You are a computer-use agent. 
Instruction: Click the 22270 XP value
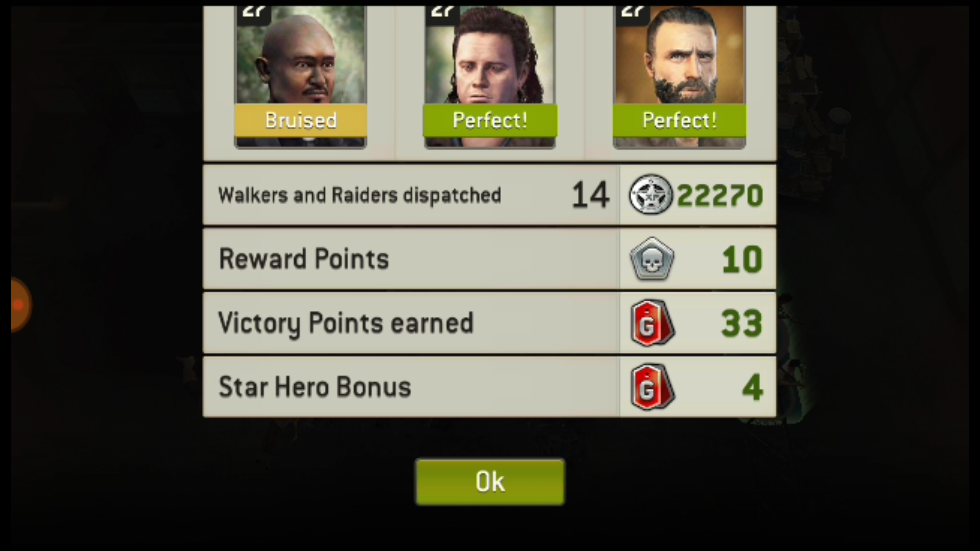720,196
